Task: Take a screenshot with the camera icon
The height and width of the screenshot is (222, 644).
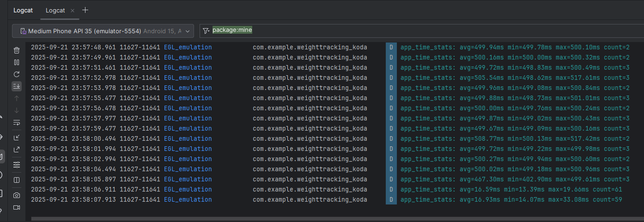Action: tap(17, 195)
